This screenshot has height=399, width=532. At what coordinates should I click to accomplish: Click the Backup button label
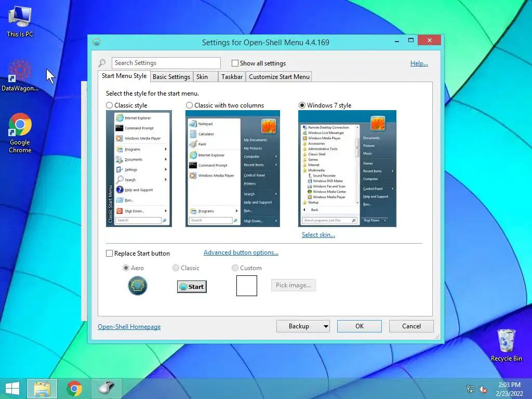pos(299,326)
